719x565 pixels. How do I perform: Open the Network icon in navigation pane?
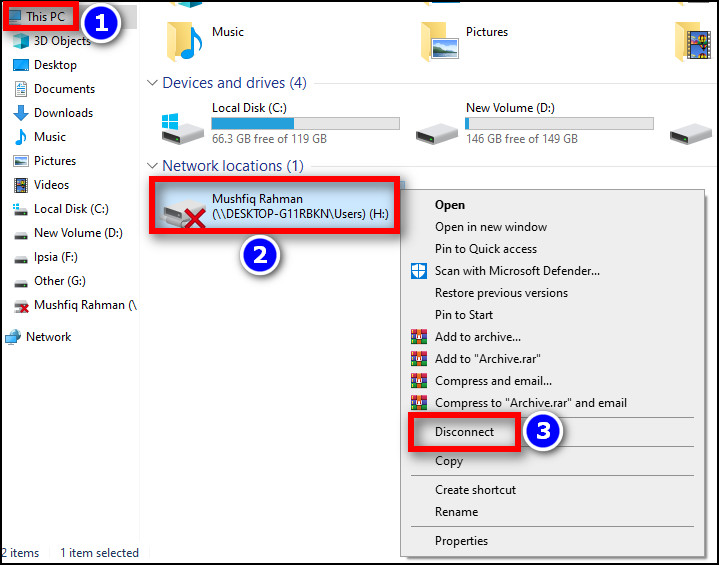13,337
